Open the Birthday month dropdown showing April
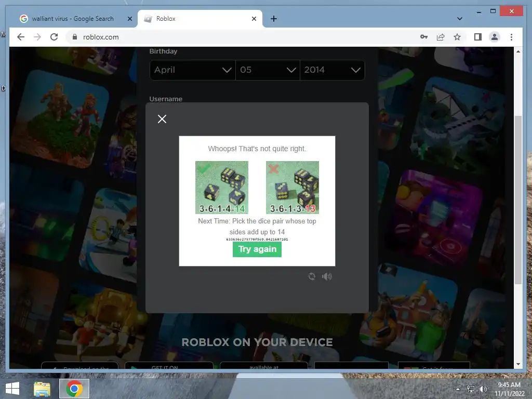 click(x=192, y=70)
